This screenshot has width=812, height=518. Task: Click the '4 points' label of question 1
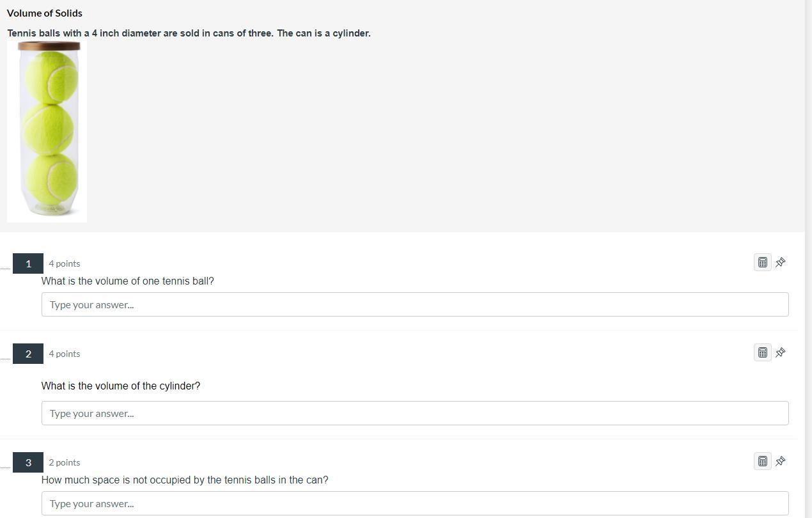pyautogui.click(x=65, y=263)
